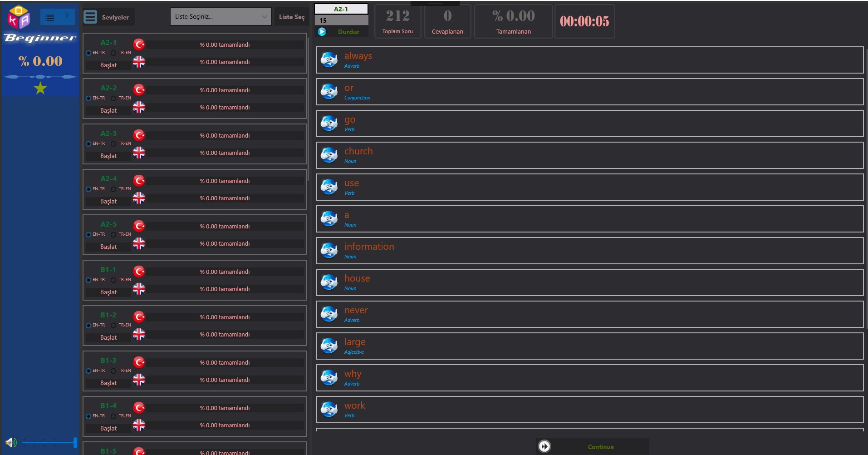Click the A2-5 level label

click(x=108, y=224)
